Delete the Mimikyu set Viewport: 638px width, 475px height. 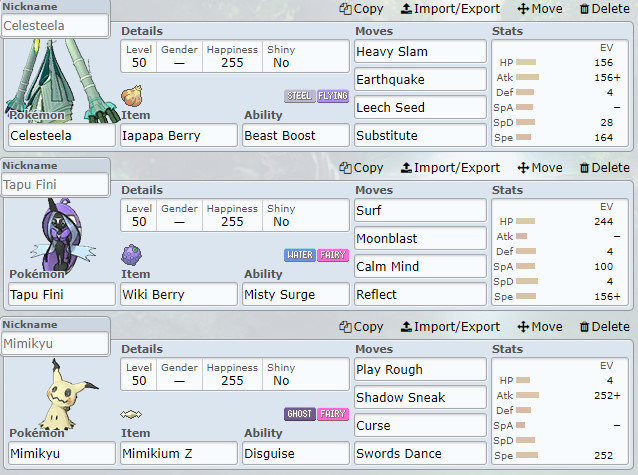point(604,327)
